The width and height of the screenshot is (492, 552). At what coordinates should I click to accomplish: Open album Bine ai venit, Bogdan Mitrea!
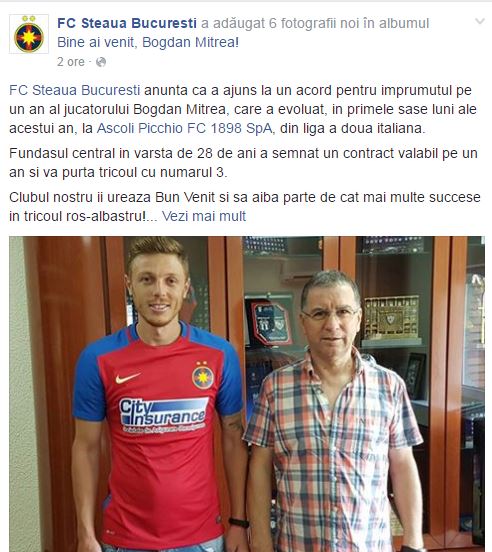coord(148,42)
